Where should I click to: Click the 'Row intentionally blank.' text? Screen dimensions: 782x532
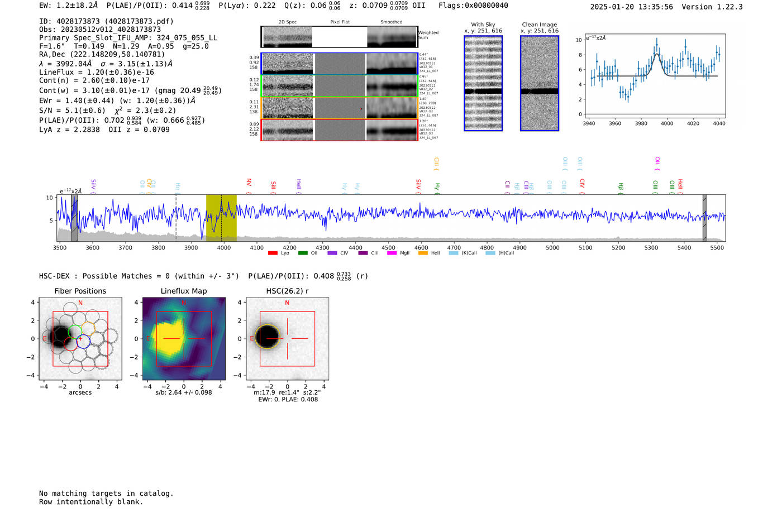[x=91, y=502]
